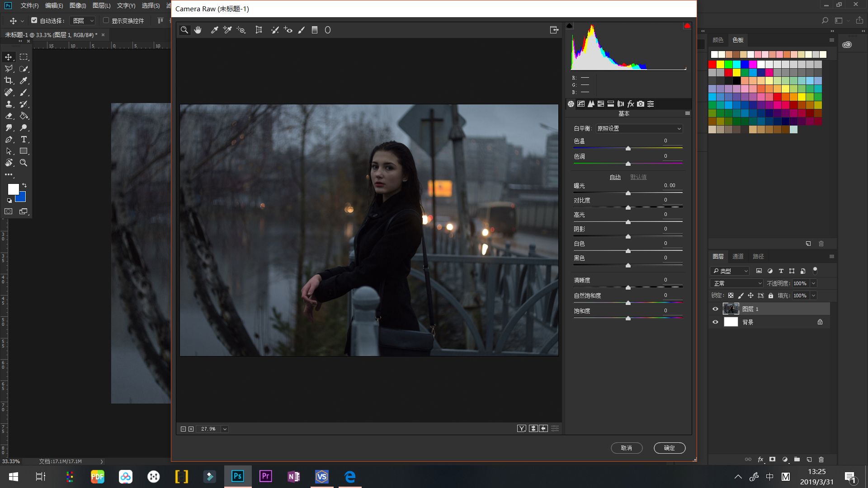Image resolution: width=868 pixels, height=488 pixels.
Task: Open the 填充 fill dropdown arrow
Action: 813,296
